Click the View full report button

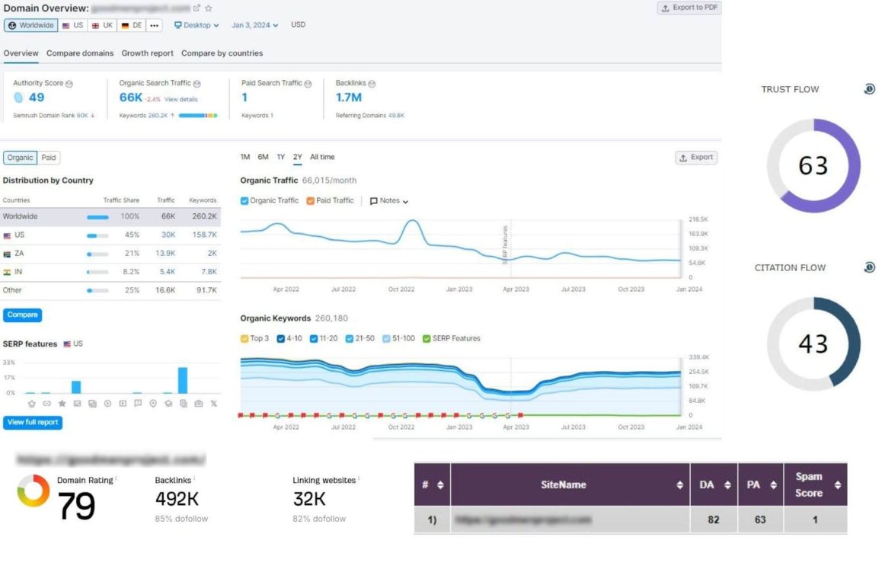[x=33, y=423]
